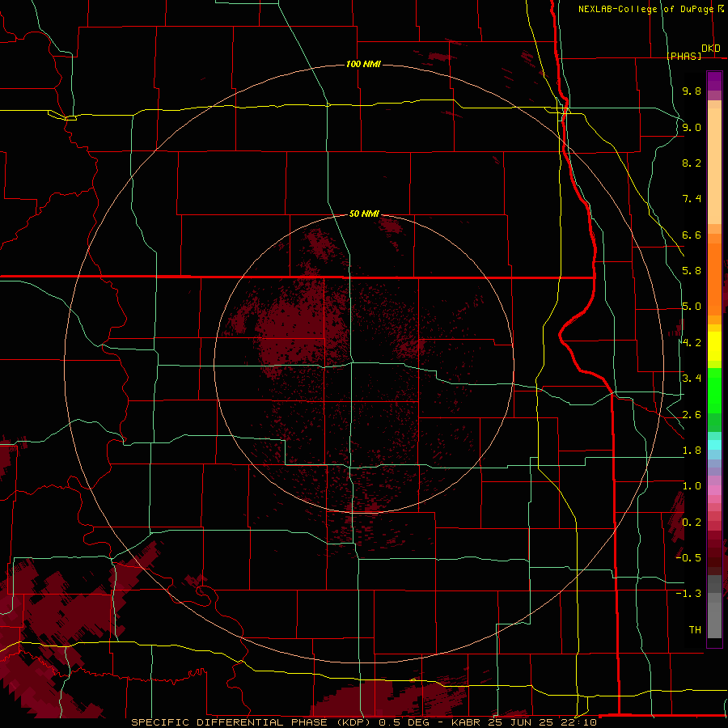Select the 2.6 scale value

[x=692, y=415]
